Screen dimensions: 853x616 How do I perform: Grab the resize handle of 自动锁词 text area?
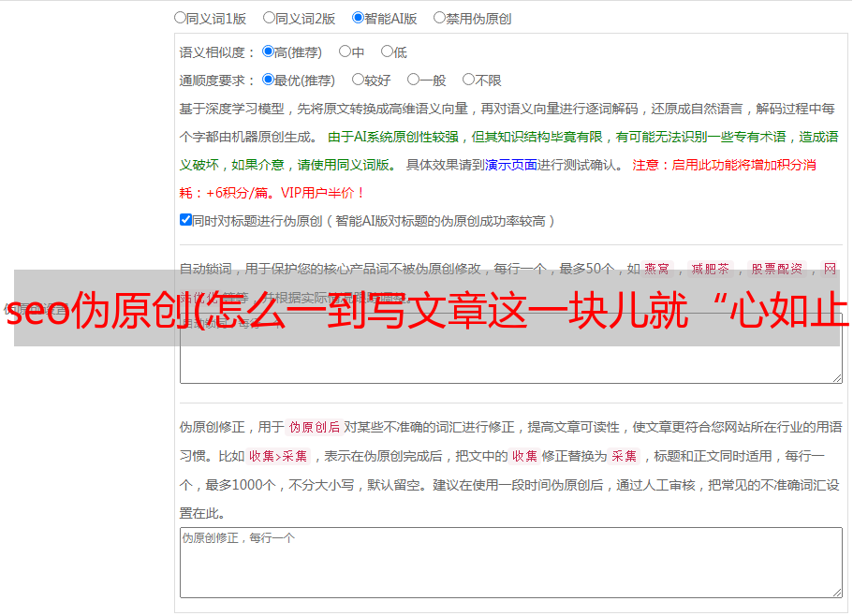[x=837, y=378]
